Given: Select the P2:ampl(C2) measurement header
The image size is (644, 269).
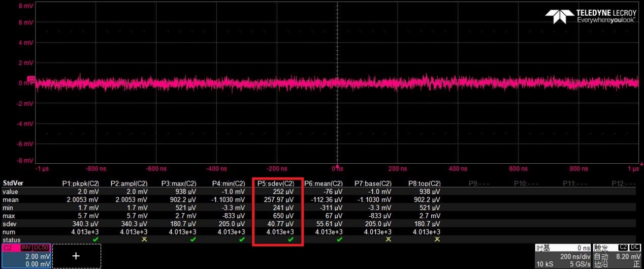Looking at the screenshot, I should click(x=130, y=184).
